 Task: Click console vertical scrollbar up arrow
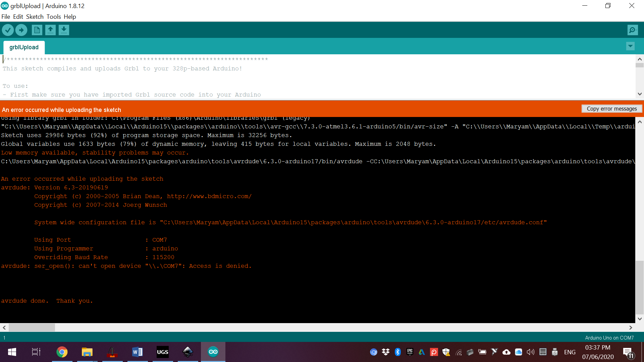(x=640, y=122)
